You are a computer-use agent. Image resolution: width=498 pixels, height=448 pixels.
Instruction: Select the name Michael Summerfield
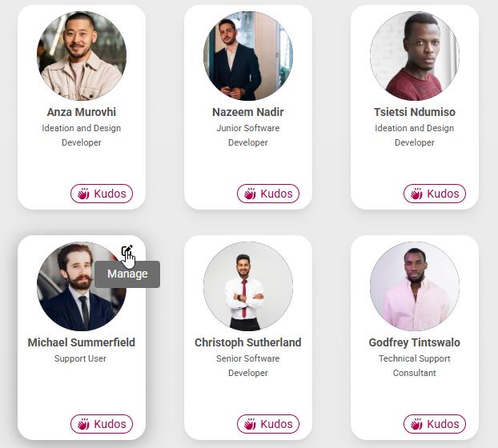pos(82,342)
